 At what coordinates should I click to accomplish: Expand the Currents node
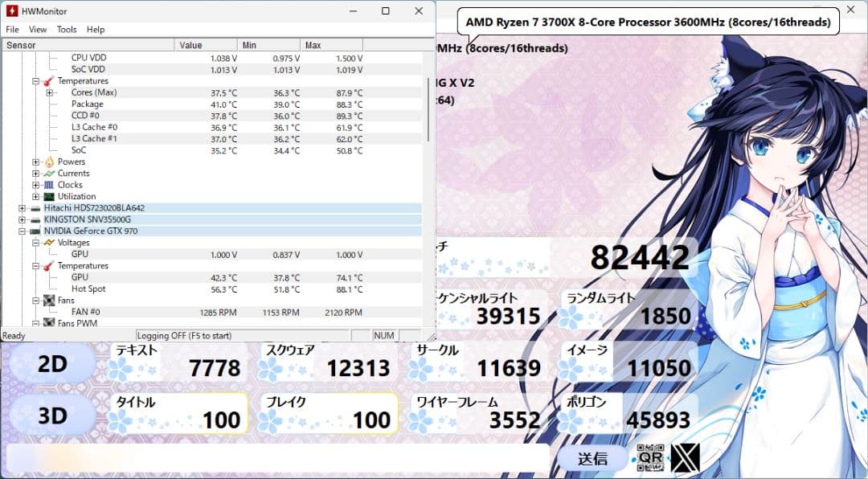(35, 174)
